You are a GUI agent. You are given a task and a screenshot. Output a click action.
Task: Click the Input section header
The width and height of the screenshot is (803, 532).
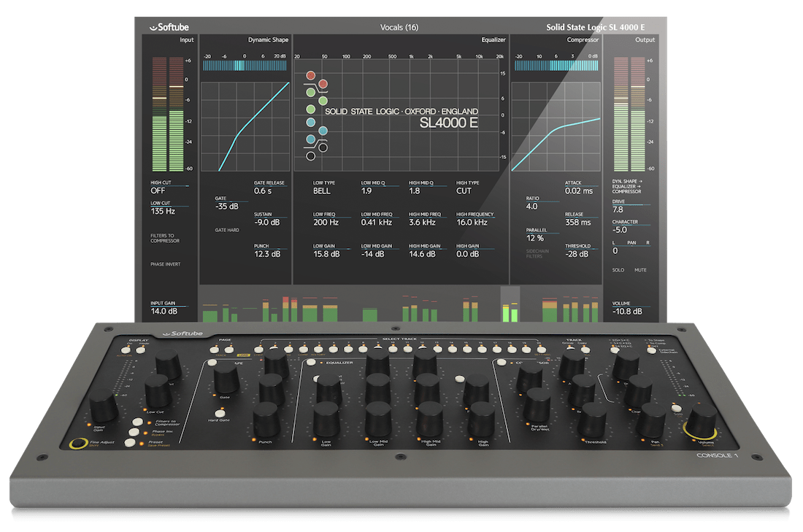click(186, 39)
